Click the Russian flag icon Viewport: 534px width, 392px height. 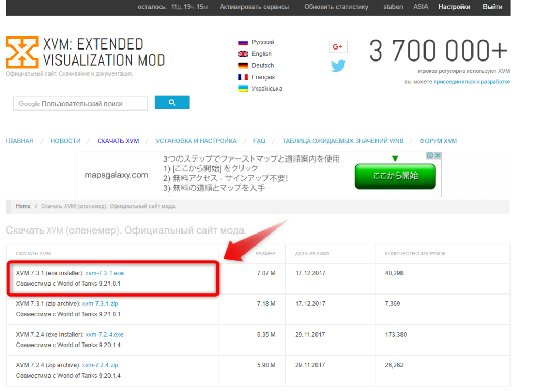click(x=243, y=43)
